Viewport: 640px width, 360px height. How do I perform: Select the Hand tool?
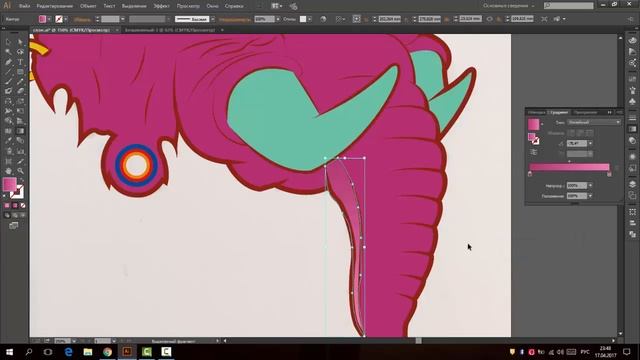(8, 171)
